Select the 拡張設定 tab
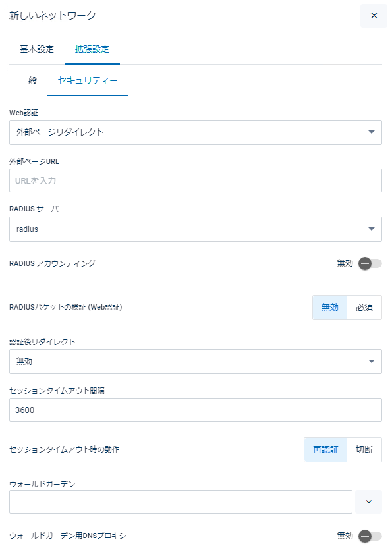The width and height of the screenshot is (392, 550). (92, 49)
